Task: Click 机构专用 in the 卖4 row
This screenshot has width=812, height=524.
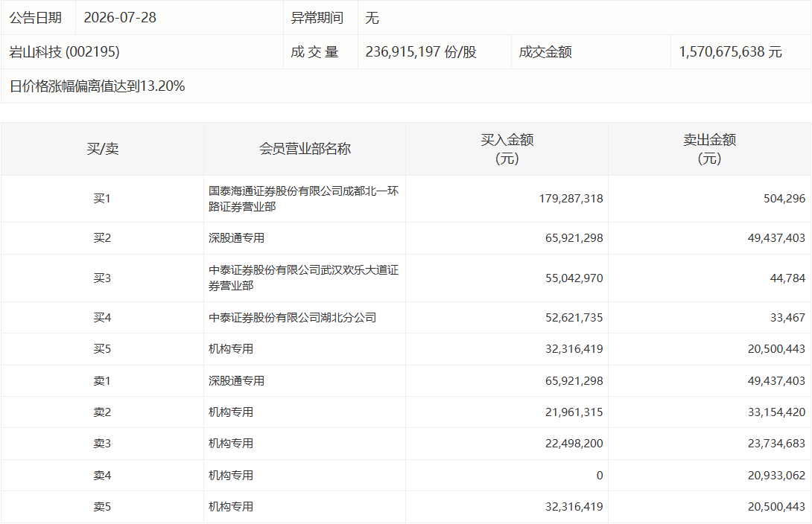Action: [231, 476]
